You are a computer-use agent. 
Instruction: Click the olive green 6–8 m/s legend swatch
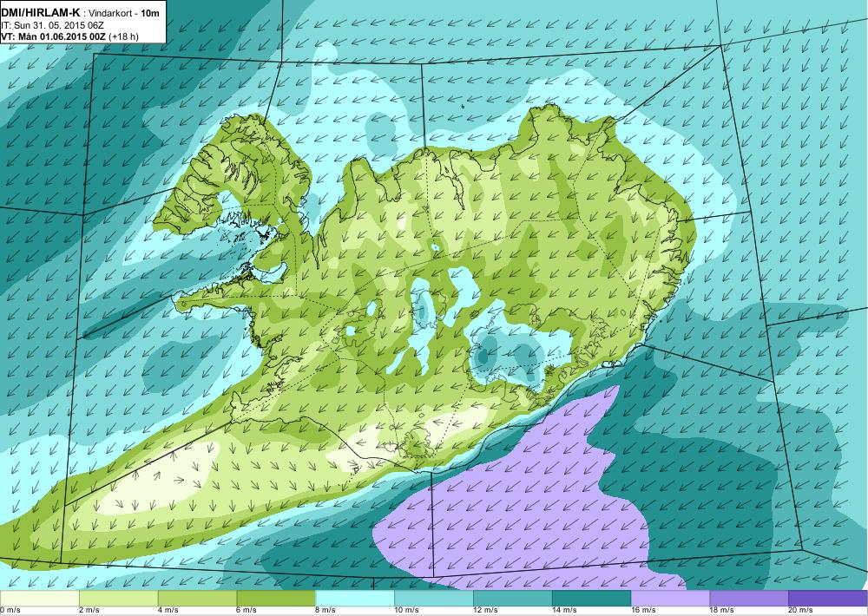pos(276,599)
